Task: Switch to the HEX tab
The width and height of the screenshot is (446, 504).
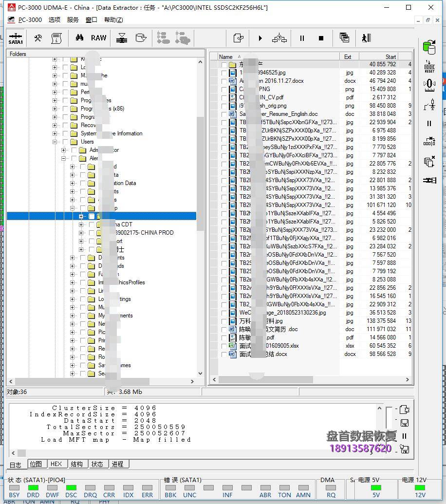Action: point(56,464)
